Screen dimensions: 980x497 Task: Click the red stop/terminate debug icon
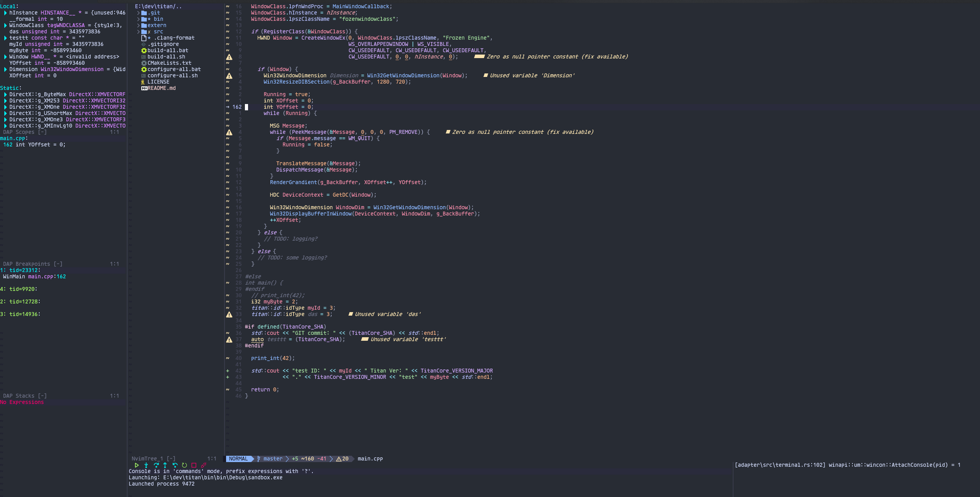click(193, 465)
